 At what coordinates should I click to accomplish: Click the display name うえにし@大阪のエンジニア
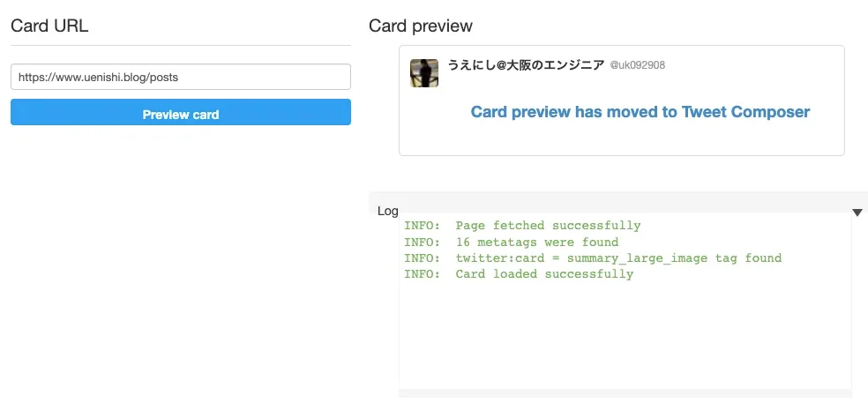click(526, 65)
